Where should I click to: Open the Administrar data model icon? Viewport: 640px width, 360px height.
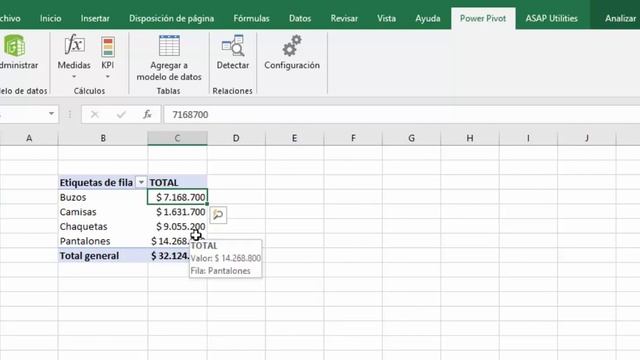[x=16, y=46]
